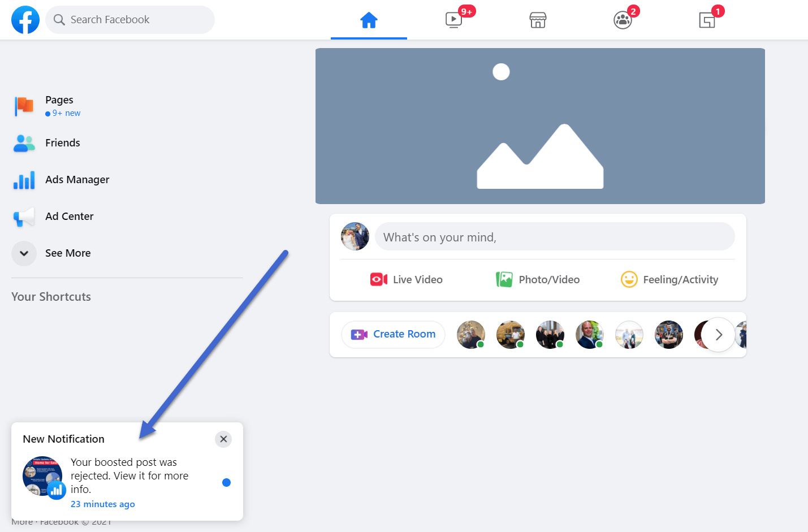
Task: Start a Live Video broadcast
Action: point(406,279)
